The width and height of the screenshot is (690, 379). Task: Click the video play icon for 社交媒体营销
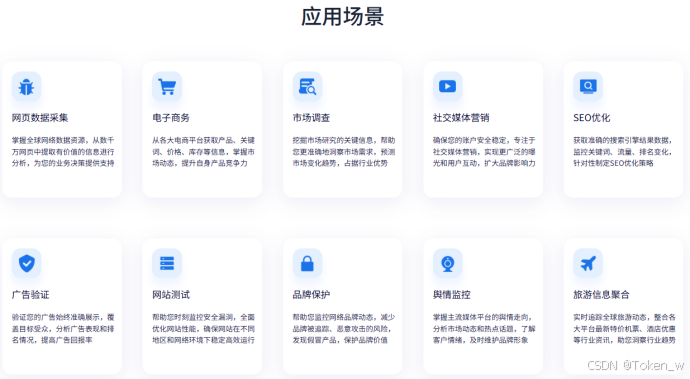448,87
